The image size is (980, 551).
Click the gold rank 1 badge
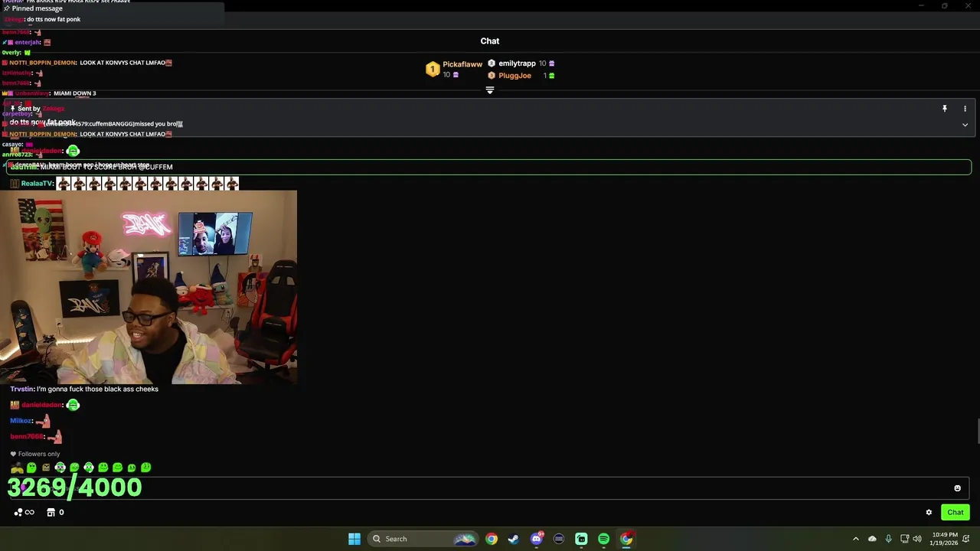433,70
